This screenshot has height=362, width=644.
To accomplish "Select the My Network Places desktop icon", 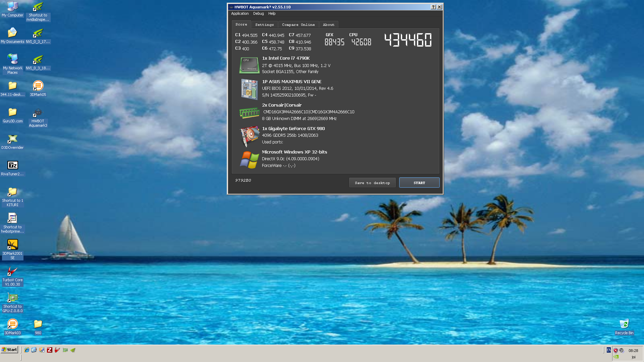I will click(12, 64).
